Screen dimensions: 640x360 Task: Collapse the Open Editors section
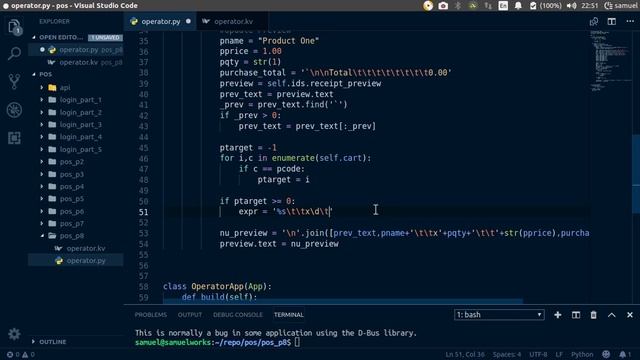tap(34, 37)
